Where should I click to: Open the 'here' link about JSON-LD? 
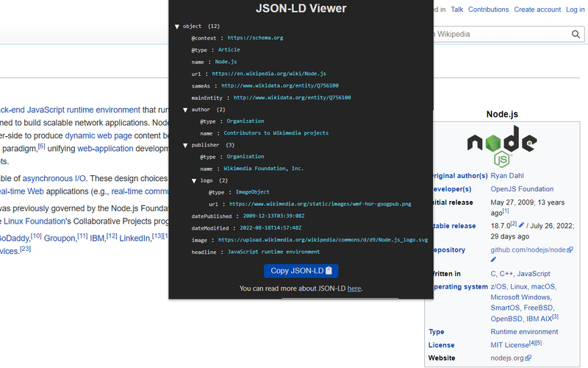[354, 289]
